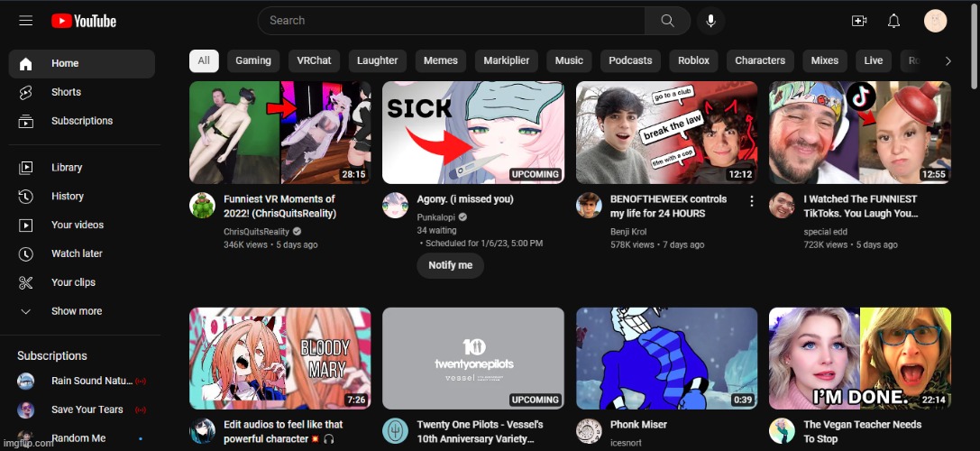
Task: Expand Show more in sidebar
Action: click(x=77, y=311)
